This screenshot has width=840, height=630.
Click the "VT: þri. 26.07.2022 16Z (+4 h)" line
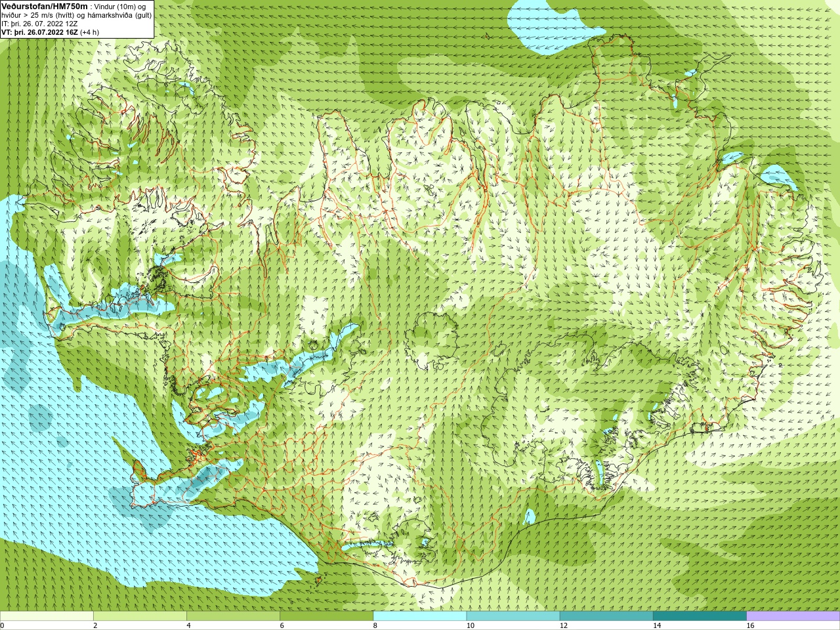pyautogui.click(x=51, y=32)
